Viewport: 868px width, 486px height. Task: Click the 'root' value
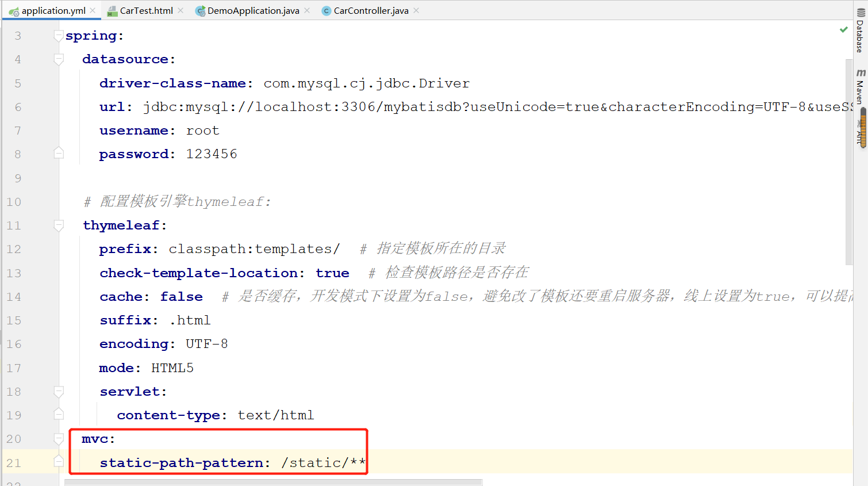(x=202, y=131)
